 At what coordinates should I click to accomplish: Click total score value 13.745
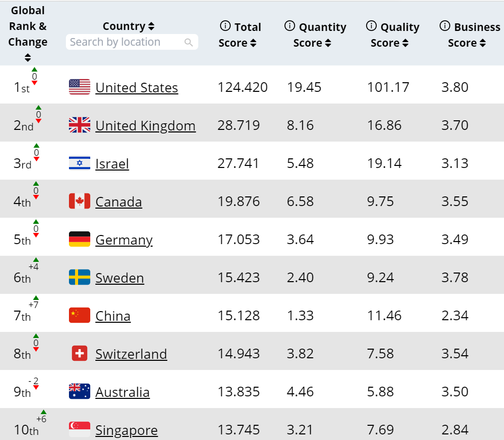coord(238,430)
